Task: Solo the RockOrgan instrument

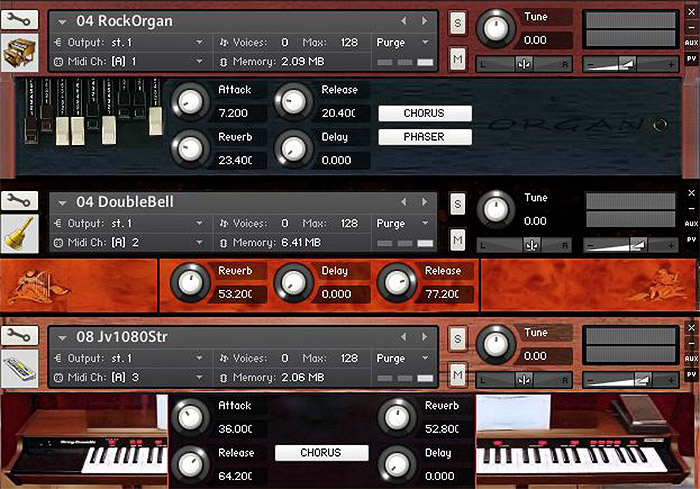Action: coord(457,22)
